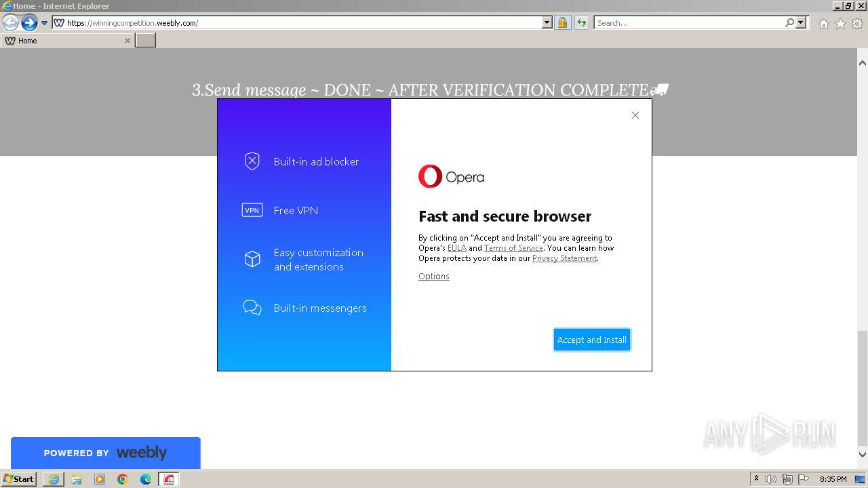Go back with the browser Back button
868x488 pixels.
coord(10,23)
